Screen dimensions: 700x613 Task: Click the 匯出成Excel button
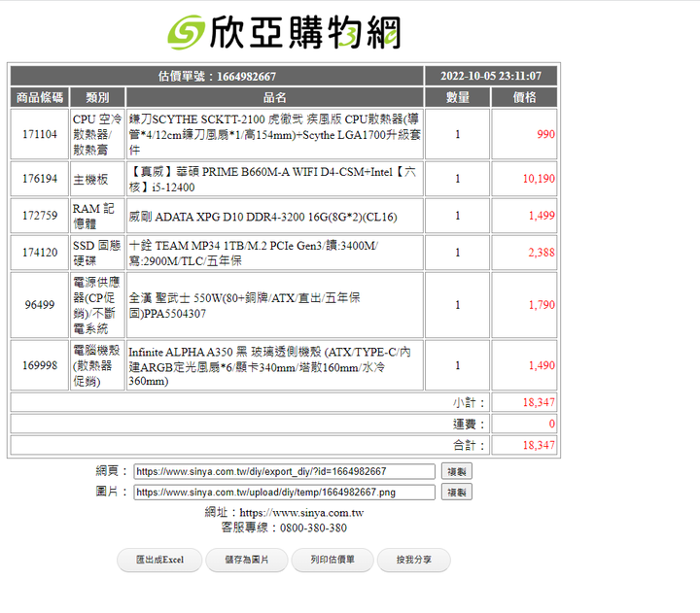(159, 560)
